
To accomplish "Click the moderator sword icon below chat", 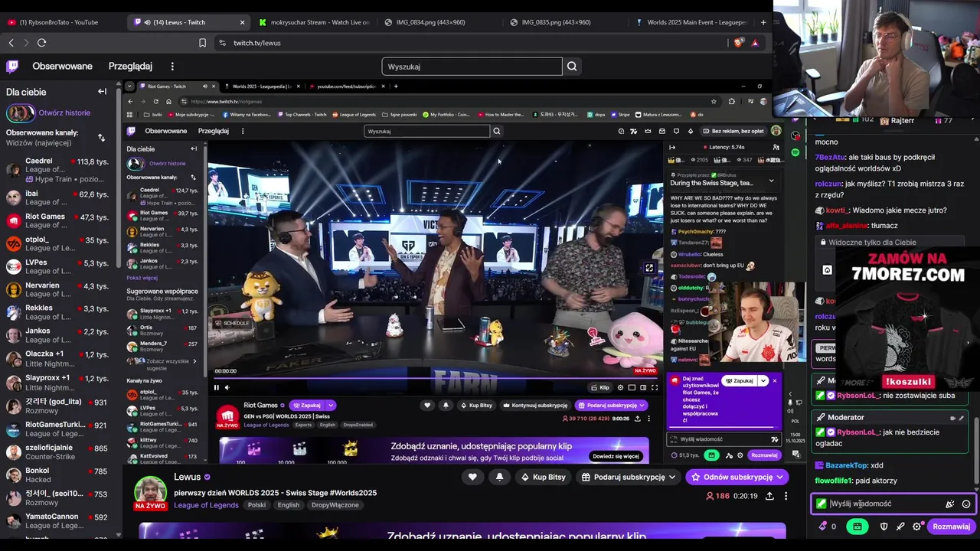I will pyautogui.click(x=900, y=527).
